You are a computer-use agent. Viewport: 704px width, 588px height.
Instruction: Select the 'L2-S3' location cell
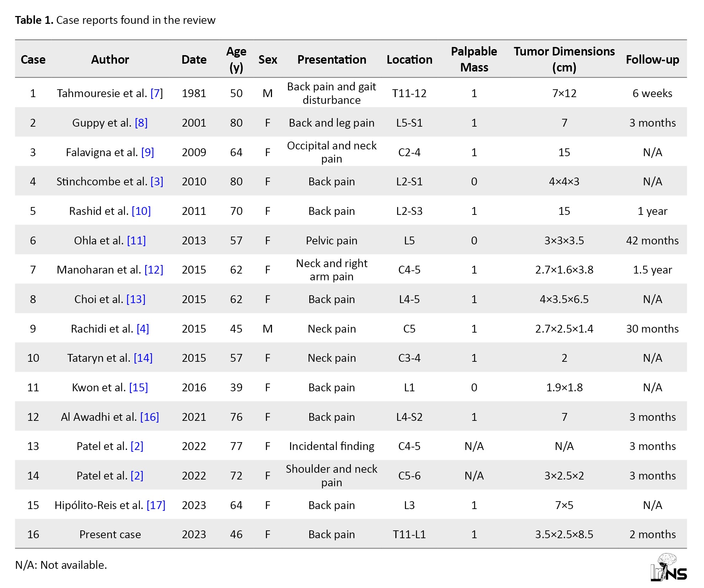[409, 211]
